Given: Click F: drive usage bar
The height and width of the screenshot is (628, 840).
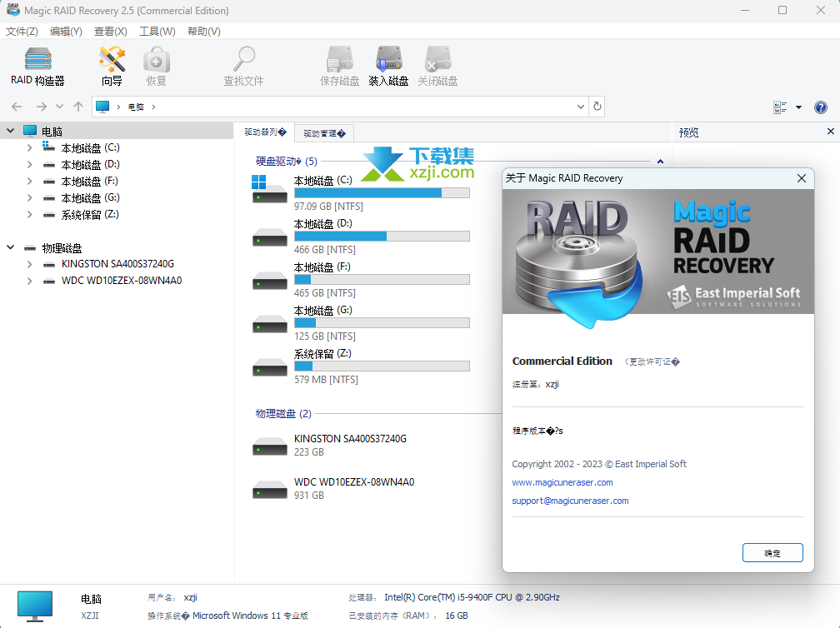Looking at the screenshot, I should click(382, 280).
